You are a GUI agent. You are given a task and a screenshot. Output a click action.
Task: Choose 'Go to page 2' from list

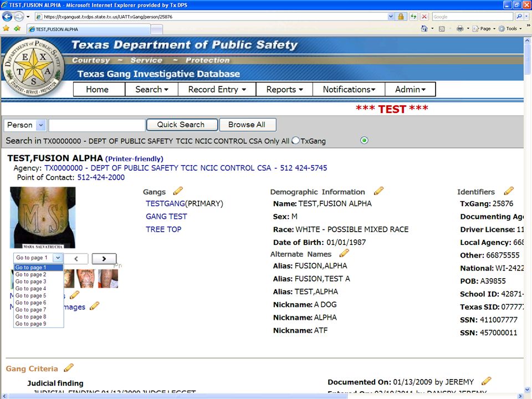point(38,274)
